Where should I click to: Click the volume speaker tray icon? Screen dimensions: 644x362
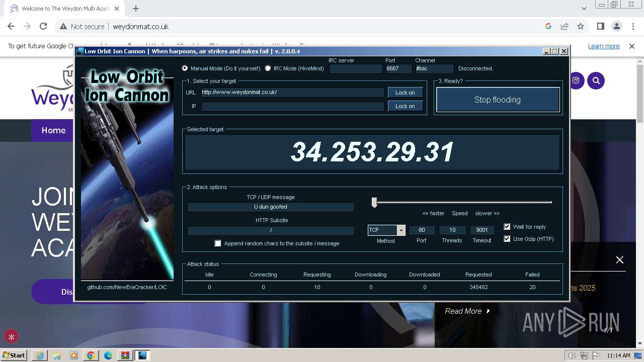coord(572,355)
